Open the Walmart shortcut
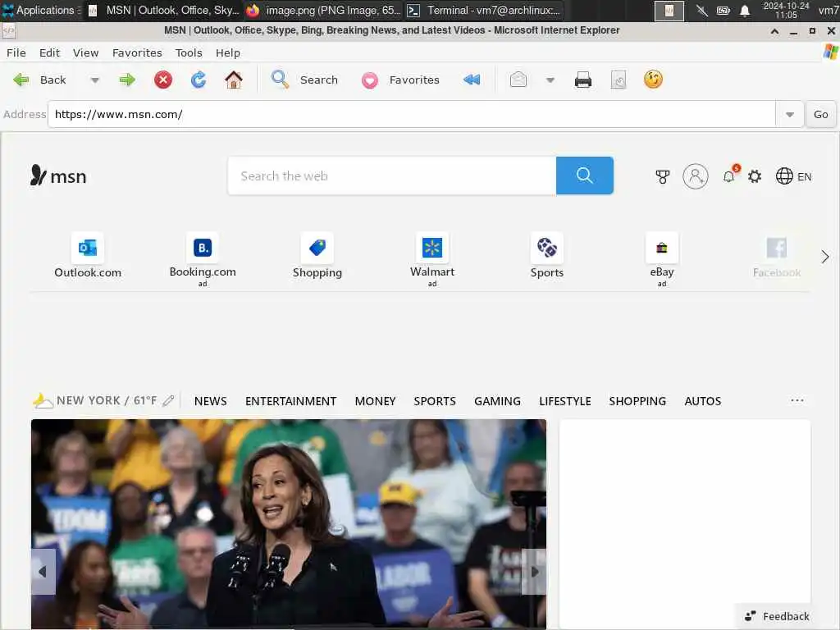 click(432, 260)
